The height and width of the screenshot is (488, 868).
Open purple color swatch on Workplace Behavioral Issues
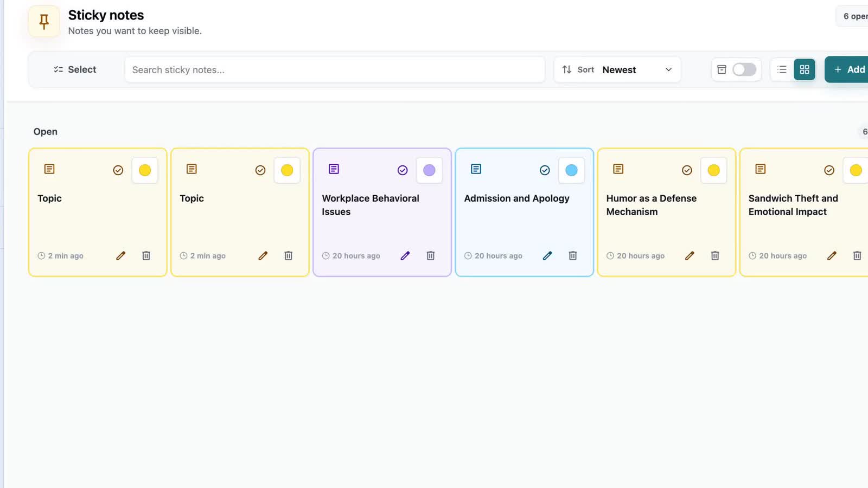tap(429, 170)
